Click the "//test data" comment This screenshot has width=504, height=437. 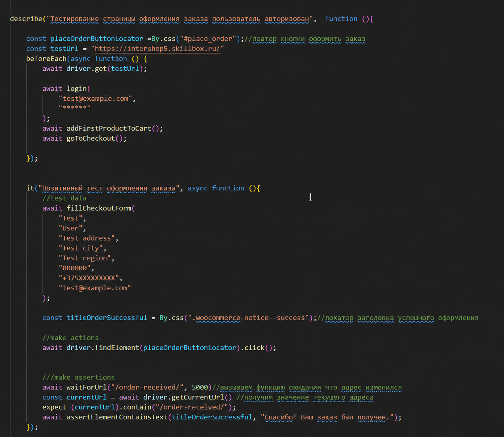coord(64,198)
